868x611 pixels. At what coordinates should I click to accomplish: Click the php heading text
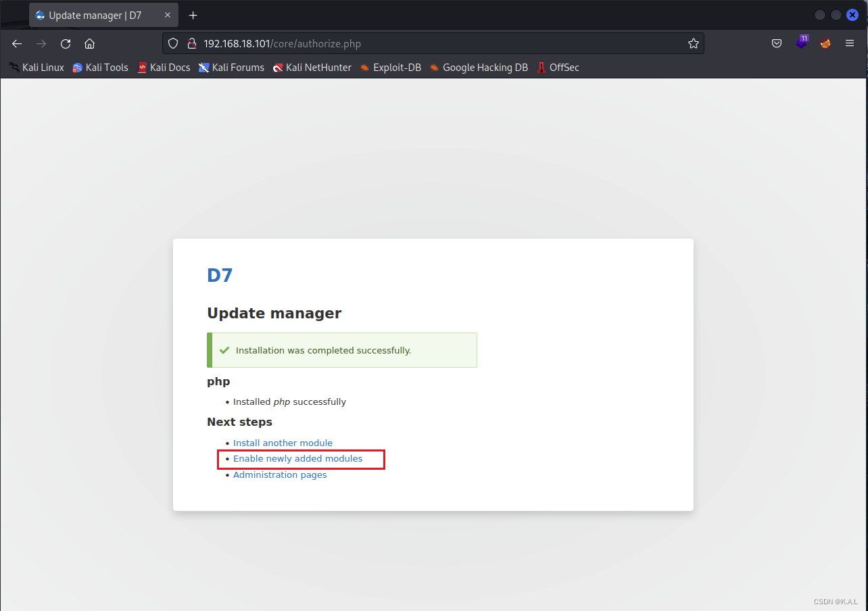tap(218, 382)
